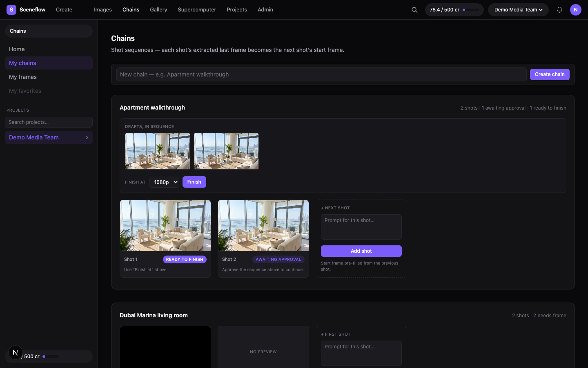Click the Search projects field
588x368 pixels.
(x=49, y=122)
